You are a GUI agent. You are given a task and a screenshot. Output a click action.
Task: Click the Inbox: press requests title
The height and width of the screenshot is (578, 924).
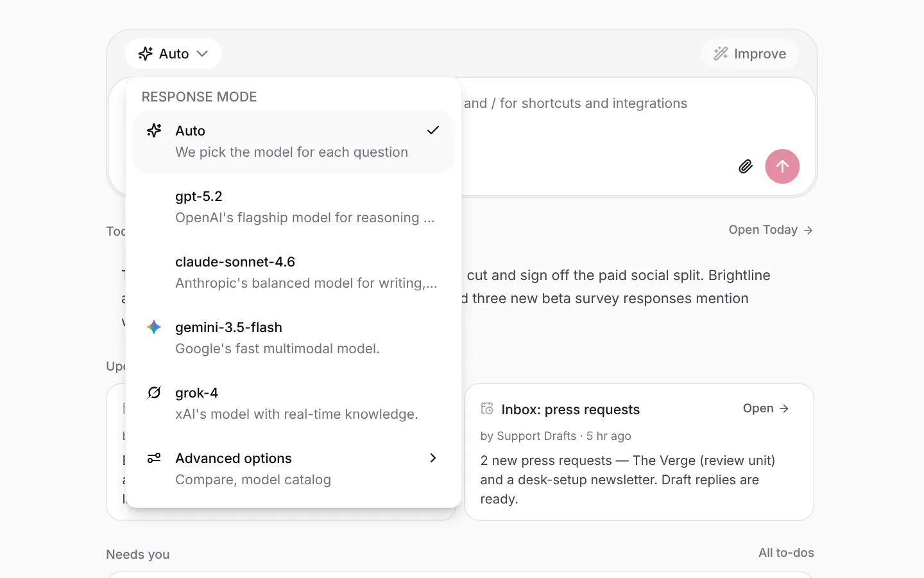(x=570, y=410)
